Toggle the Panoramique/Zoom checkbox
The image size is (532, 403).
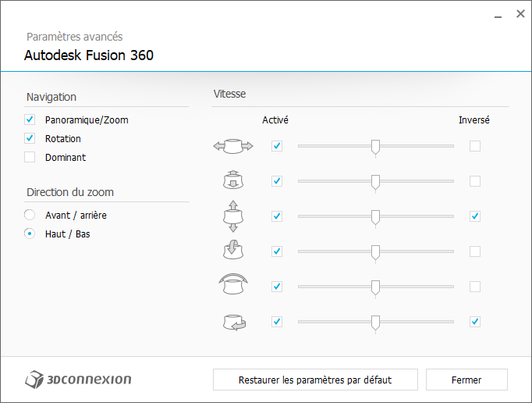click(x=30, y=119)
